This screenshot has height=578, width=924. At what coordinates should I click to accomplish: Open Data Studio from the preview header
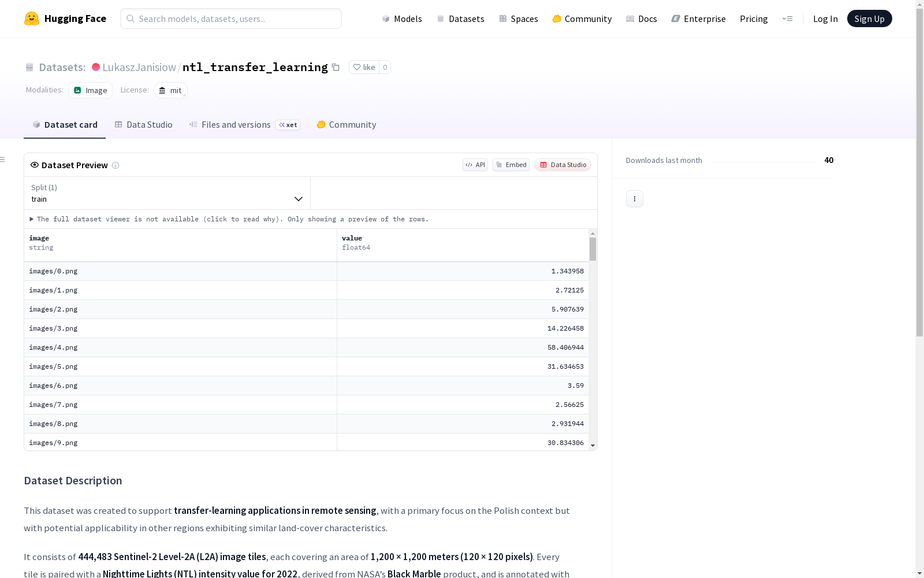point(563,165)
